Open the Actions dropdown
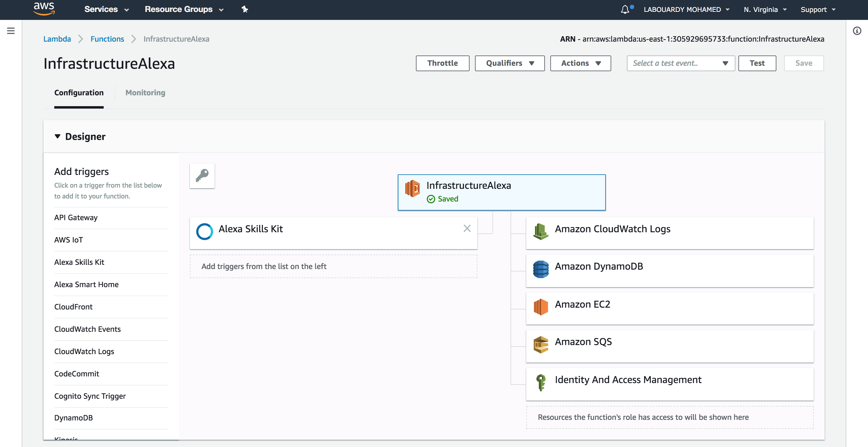 tap(580, 63)
